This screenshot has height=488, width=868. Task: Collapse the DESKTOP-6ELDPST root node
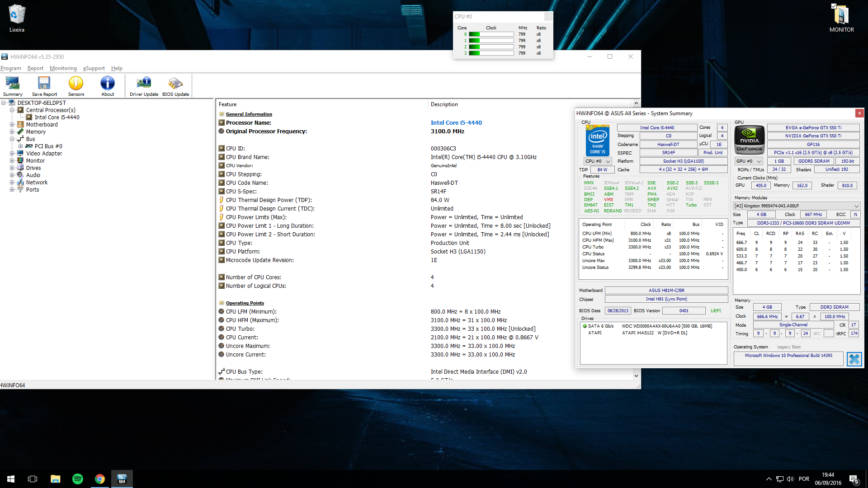[x=4, y=103]
